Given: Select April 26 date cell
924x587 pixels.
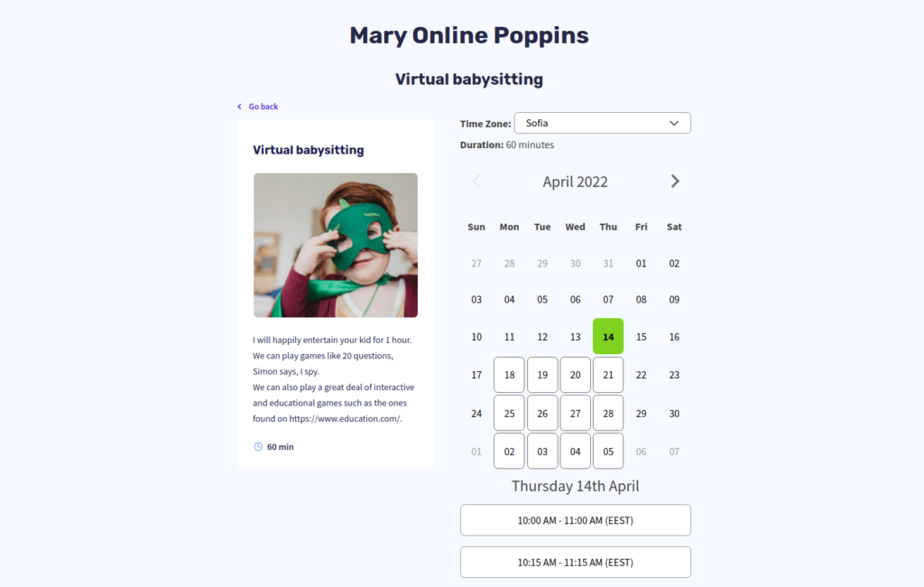Looking at the screenshot, I should click(x=542, y=413).
